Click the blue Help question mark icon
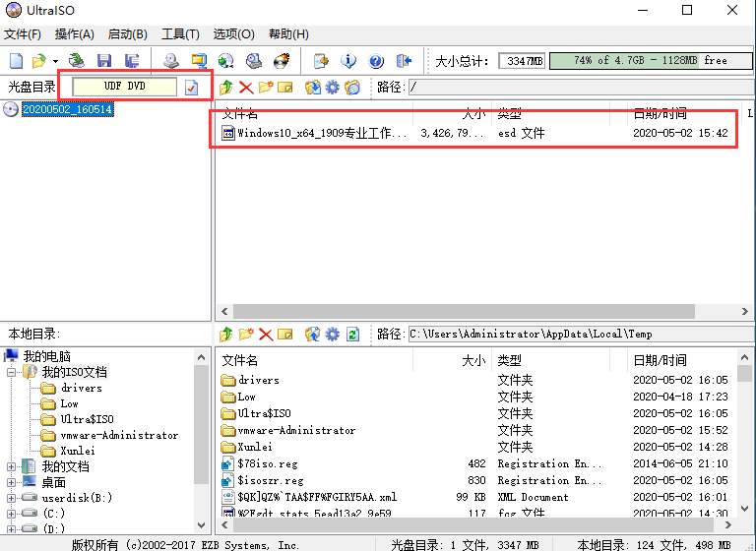The height and width of the screenshot is (551, 756). click(x=376, y=61)
